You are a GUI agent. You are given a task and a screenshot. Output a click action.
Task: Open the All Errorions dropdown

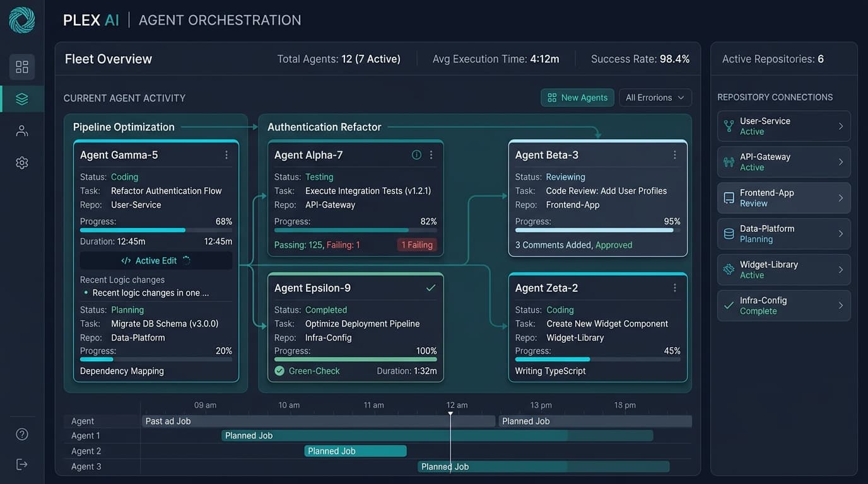click(655, 98)
